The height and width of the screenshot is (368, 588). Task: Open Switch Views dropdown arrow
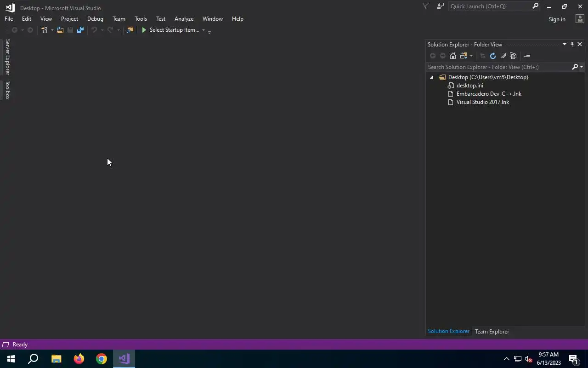tap(471, 56)
